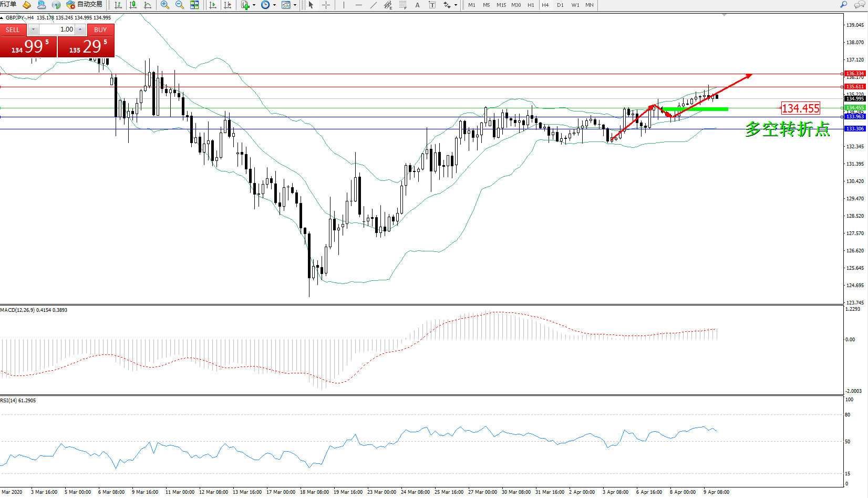
Task: Draw a trendline with the diagonal line tool
Action: (x=373, y=5)
